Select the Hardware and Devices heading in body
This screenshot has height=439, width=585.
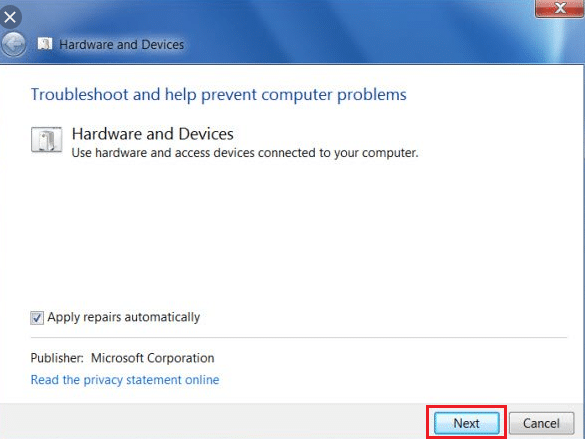pos(153,134)
